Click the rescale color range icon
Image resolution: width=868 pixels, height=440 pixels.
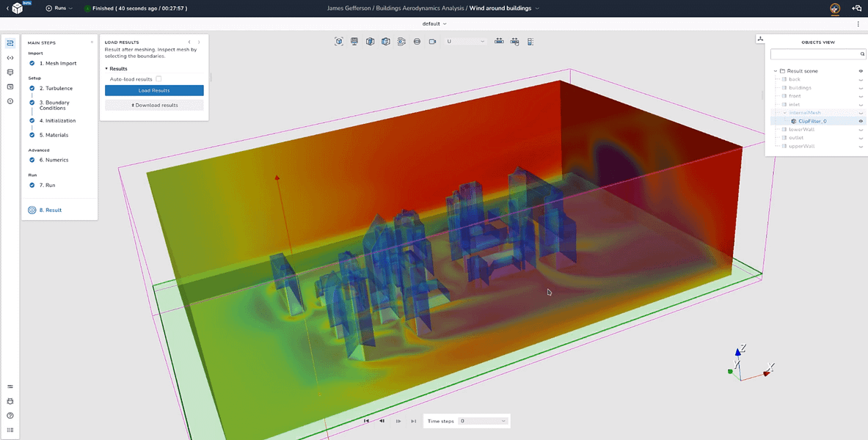point(499,42)
